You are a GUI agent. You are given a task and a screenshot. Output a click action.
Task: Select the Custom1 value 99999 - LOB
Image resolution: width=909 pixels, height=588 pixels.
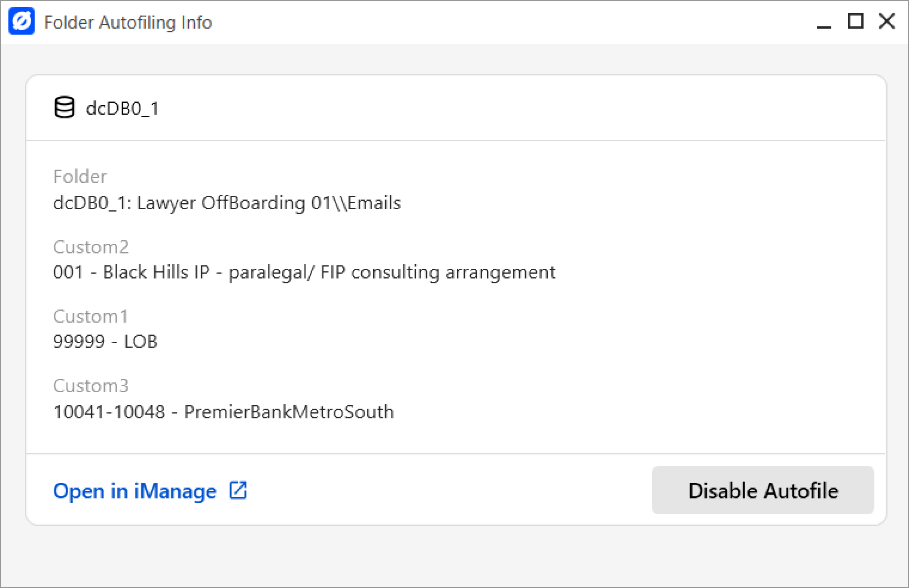pos(105,342)
